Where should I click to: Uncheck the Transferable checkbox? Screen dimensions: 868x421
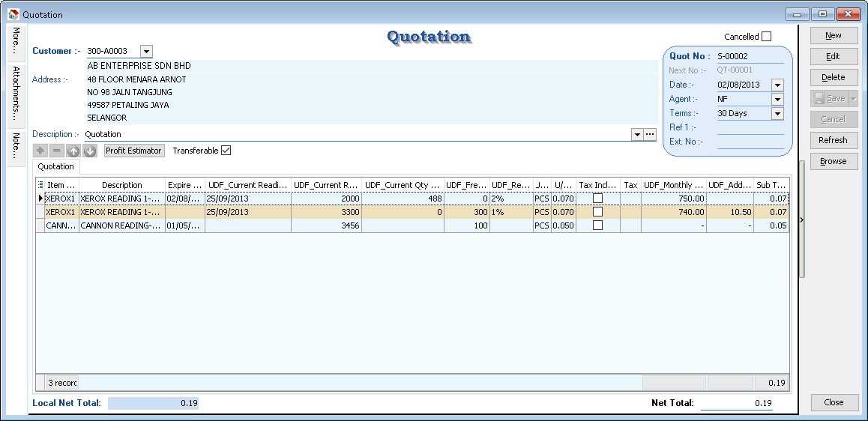click(x=226, y=151)
